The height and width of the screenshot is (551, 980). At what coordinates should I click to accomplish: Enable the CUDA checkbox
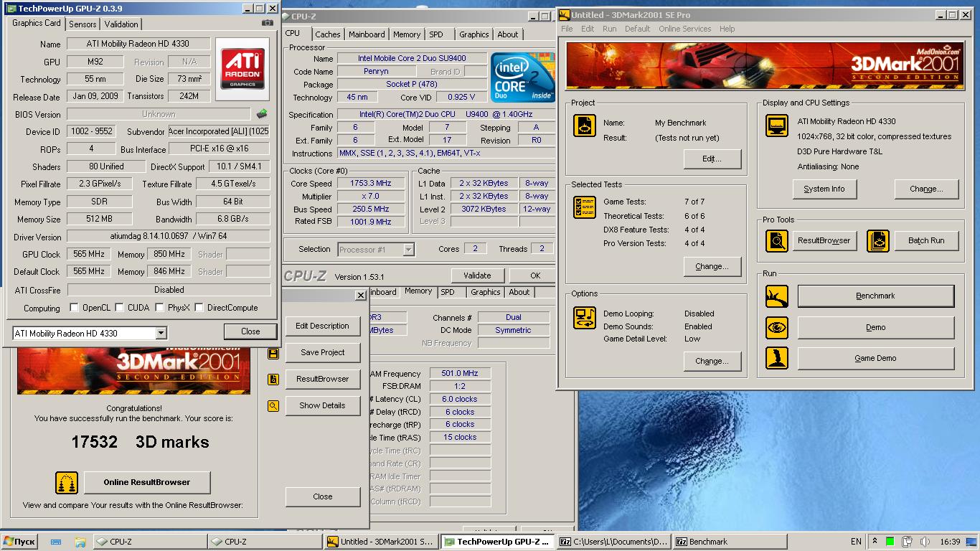pyautogui.click(x=119, y=308)
